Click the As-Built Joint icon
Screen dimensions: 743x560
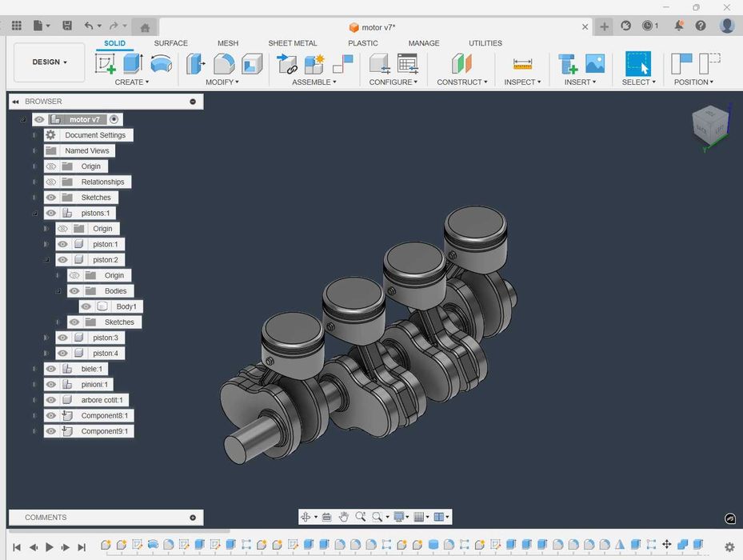tap(343, 63)
